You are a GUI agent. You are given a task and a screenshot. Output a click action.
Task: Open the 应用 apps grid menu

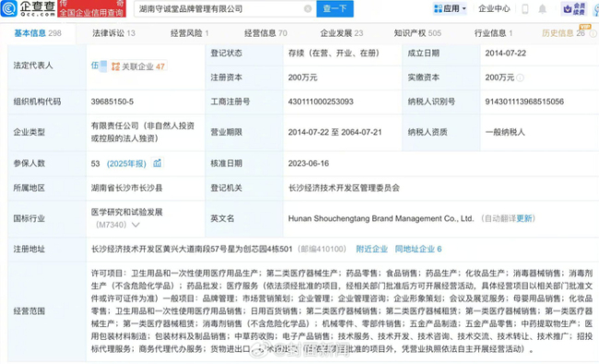(x=450, y=8)
